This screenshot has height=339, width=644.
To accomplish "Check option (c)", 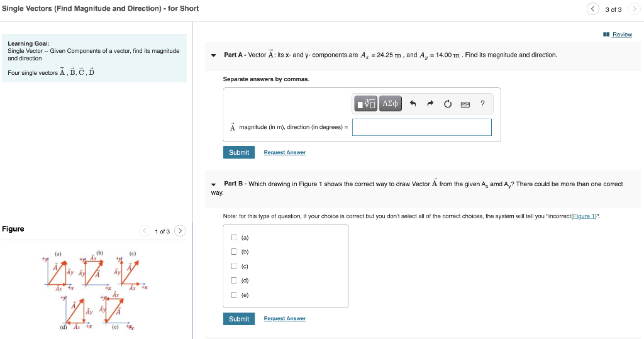I will [234, 266].
